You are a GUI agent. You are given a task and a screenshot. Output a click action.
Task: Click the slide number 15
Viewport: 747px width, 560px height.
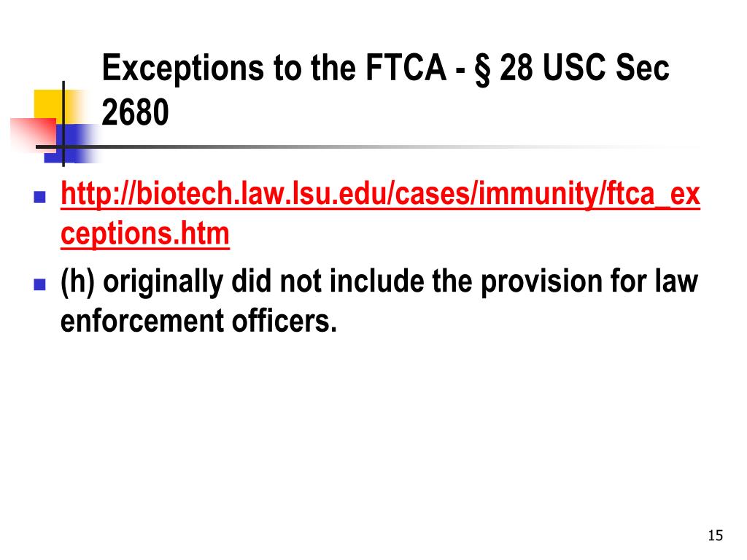[x=715, y=535]
